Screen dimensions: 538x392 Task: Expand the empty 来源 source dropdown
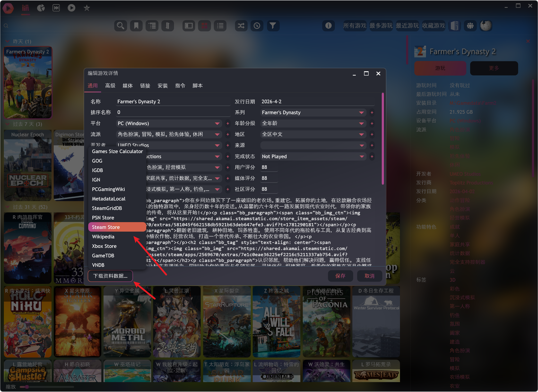362,145
